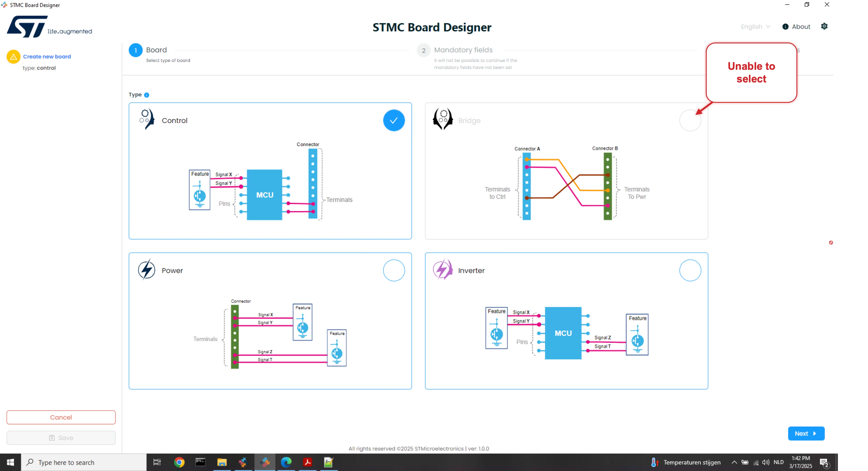Image resolution: width=868 pixels, height=471 pixels.
Task: Launch Microsoft Edge from the taskbar
Action: tap(286, 462)
